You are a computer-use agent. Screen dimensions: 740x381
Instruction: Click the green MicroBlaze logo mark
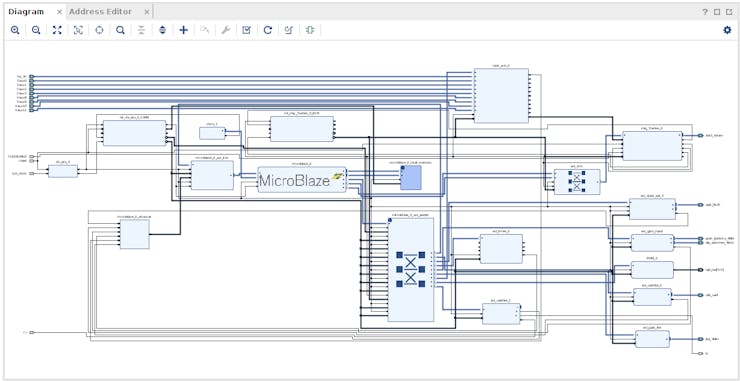(337, 176)
